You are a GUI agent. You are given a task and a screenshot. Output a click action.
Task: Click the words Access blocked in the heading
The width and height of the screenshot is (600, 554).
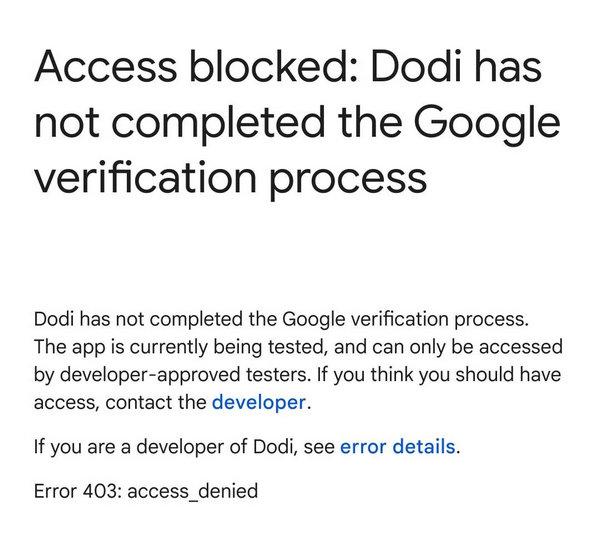tap(188, 67)
